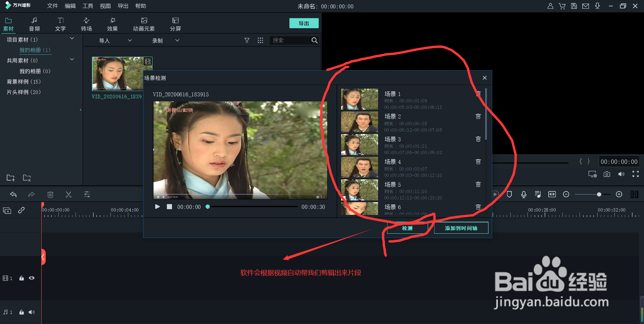The width and height of the screenshot is (644, 324).
Task: Click the green 导出 export button
Action: click(x=304, y=23)
